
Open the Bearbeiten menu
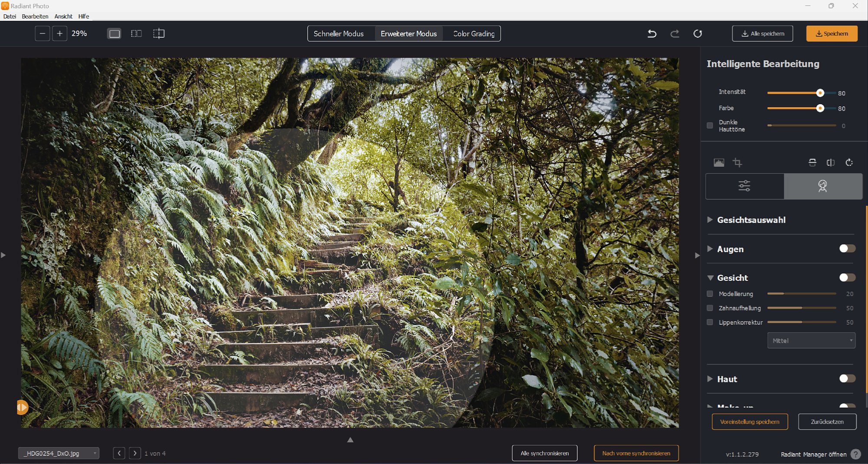(35, 16)
